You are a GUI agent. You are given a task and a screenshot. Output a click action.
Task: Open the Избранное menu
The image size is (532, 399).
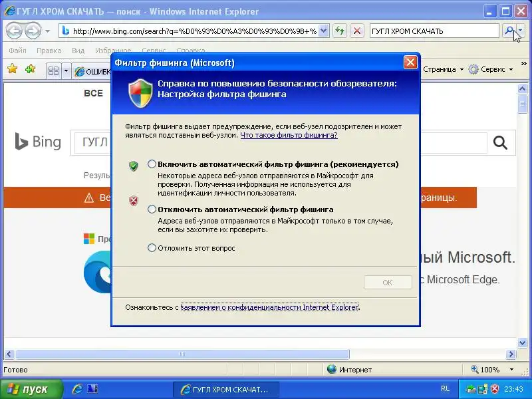[x=113, y=51]
